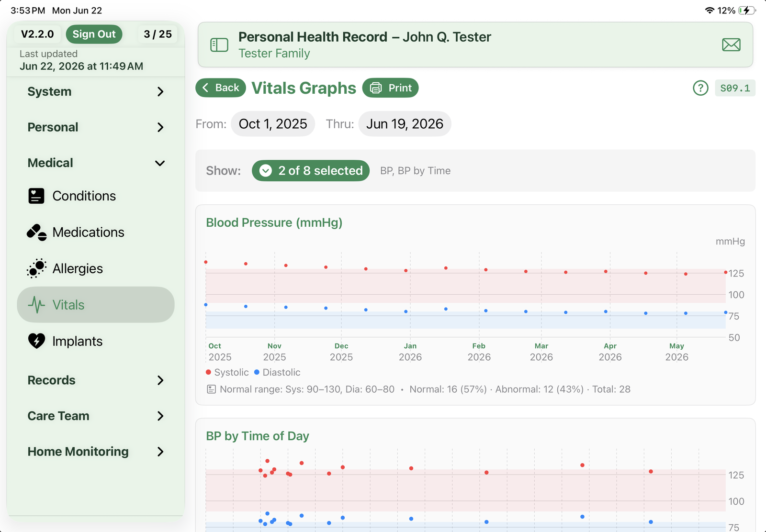Click the 'Normal: 16 (57%)' statistic

click(x=448, y=389)
